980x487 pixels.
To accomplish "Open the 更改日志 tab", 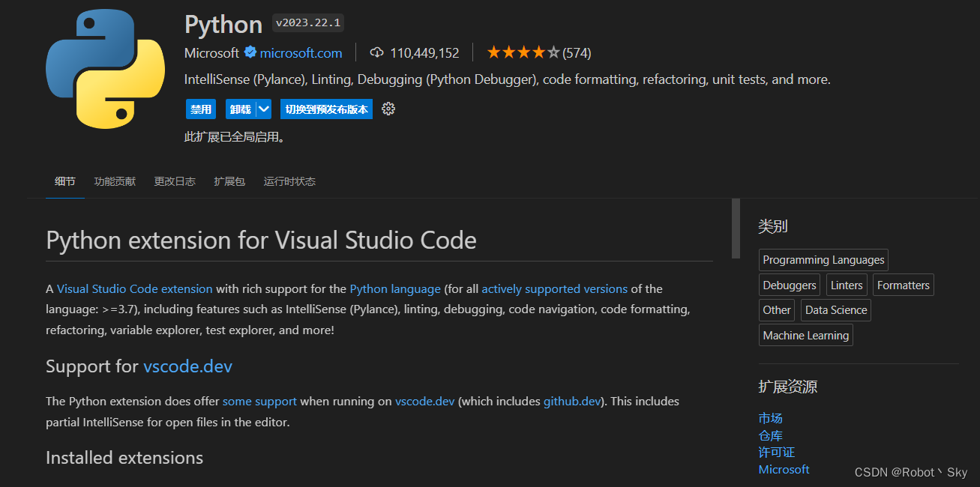I will tap(175, 181).
